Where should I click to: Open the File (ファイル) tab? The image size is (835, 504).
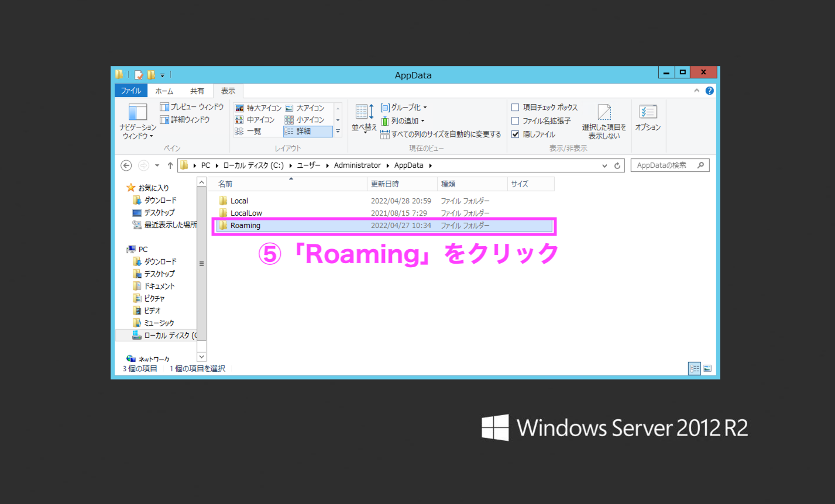131,91
